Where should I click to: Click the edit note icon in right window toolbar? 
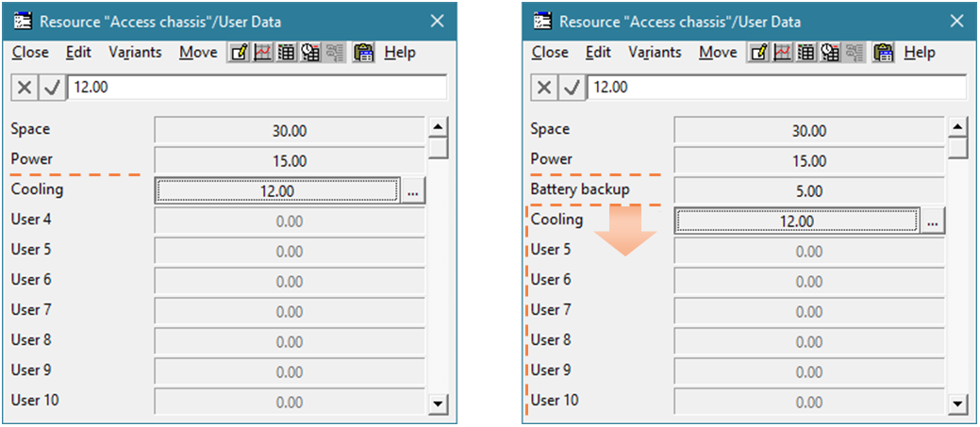click(x=757, y=53)
